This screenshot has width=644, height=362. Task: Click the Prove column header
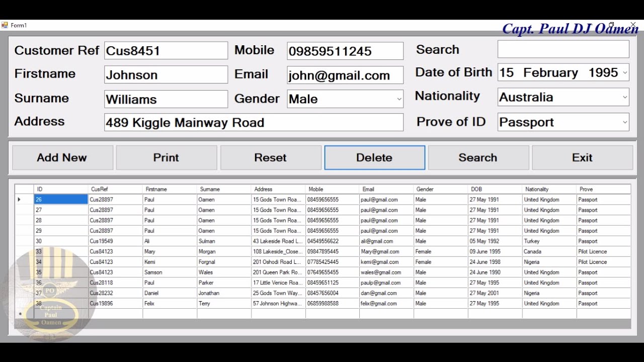click(604, 189)
